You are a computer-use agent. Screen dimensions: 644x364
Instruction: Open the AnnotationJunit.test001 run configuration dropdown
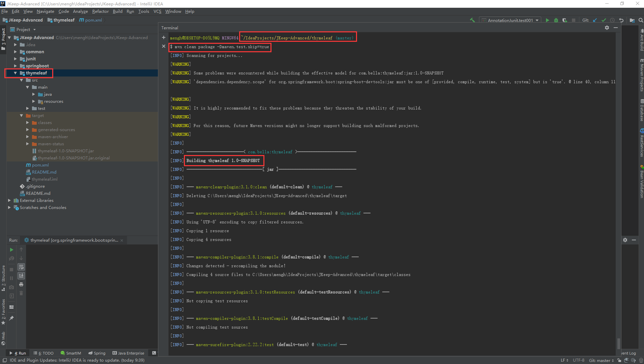click(510, 20)
